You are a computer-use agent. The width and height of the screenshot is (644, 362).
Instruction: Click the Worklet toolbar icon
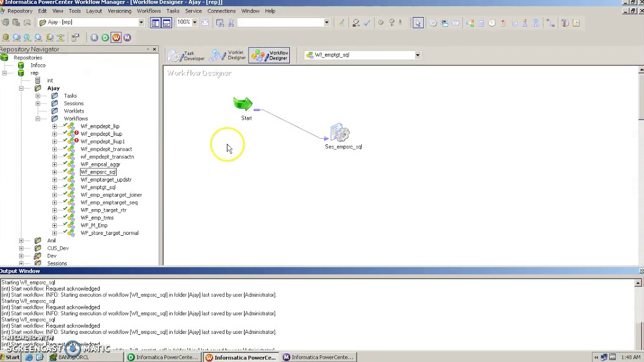pyautogui.click(x=536, y=23)
